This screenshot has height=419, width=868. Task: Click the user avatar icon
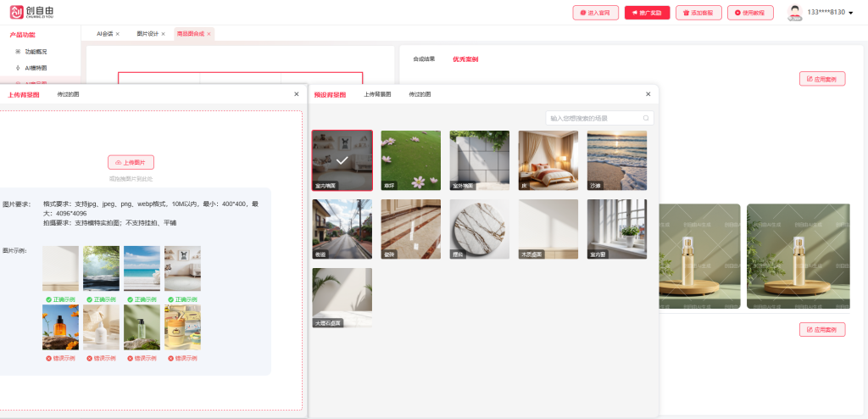794,12
